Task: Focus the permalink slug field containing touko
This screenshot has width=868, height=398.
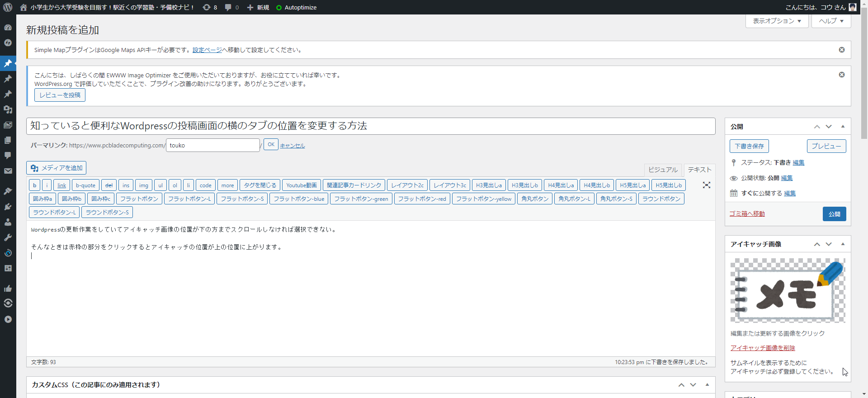Action: click(213, 145)
